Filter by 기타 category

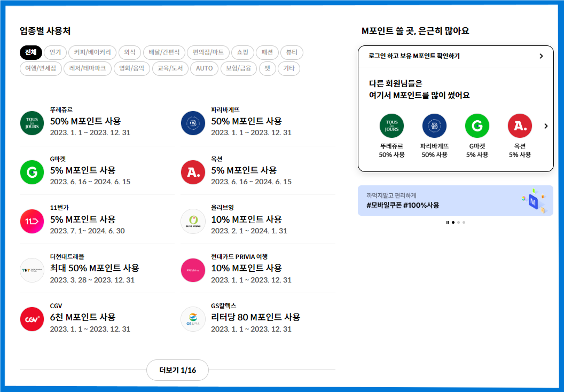coord(289,68)
